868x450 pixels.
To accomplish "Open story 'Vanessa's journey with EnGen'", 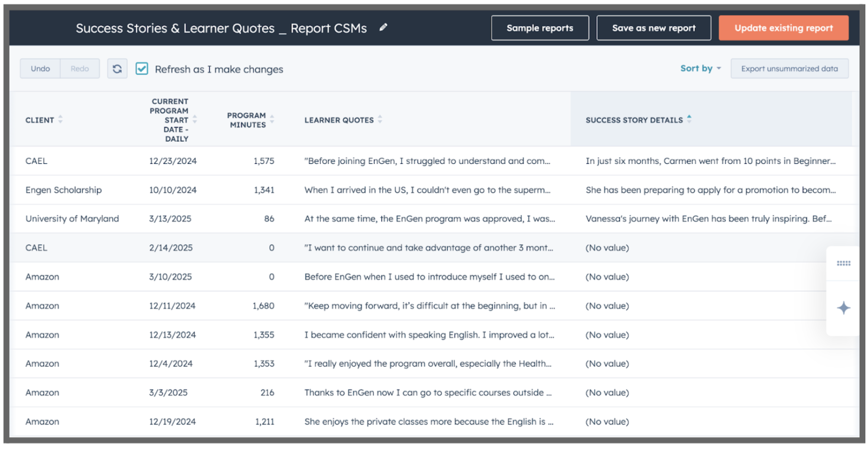I will pos(709,219).
